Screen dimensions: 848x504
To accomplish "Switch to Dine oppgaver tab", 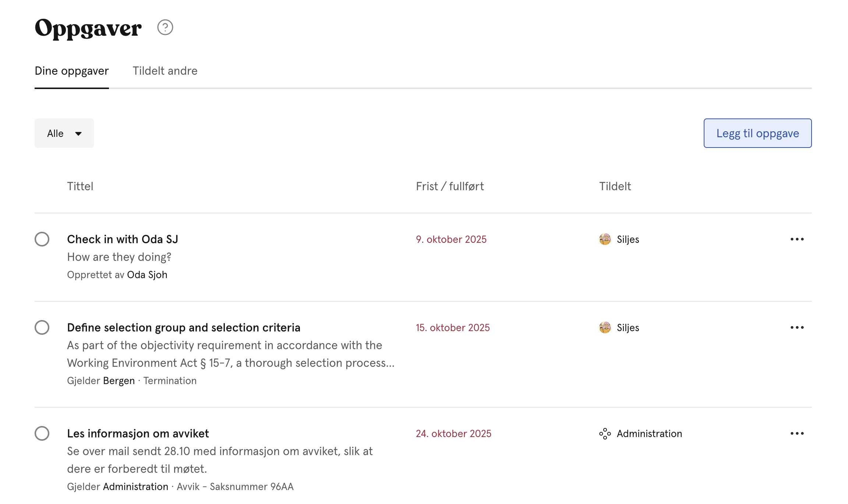I will click(x=72, y=71).
